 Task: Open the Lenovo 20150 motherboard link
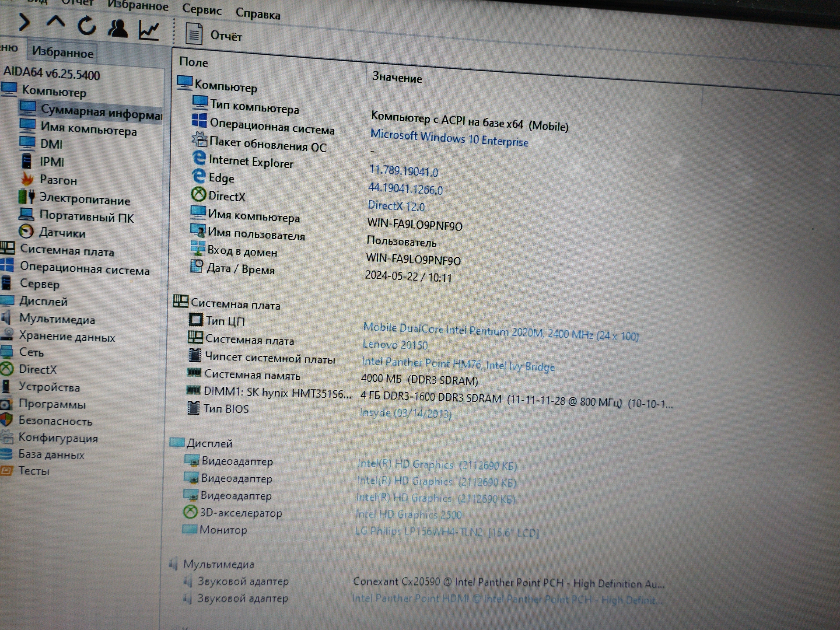pyautogui.click(x=395, y=345)
